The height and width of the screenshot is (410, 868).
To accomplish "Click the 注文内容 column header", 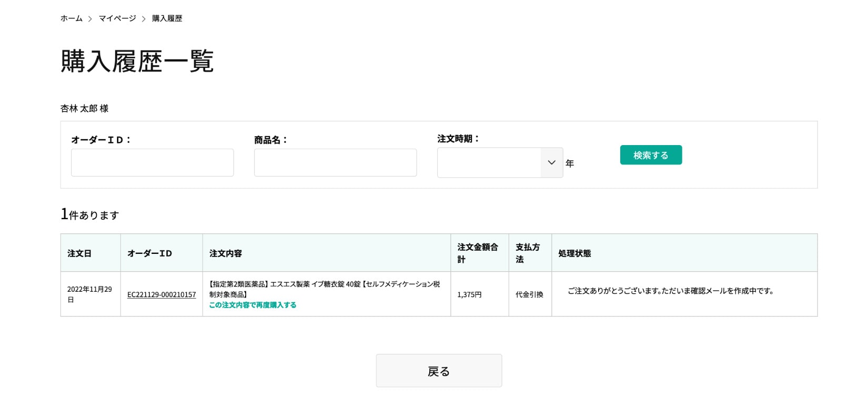I will (226, 253).
